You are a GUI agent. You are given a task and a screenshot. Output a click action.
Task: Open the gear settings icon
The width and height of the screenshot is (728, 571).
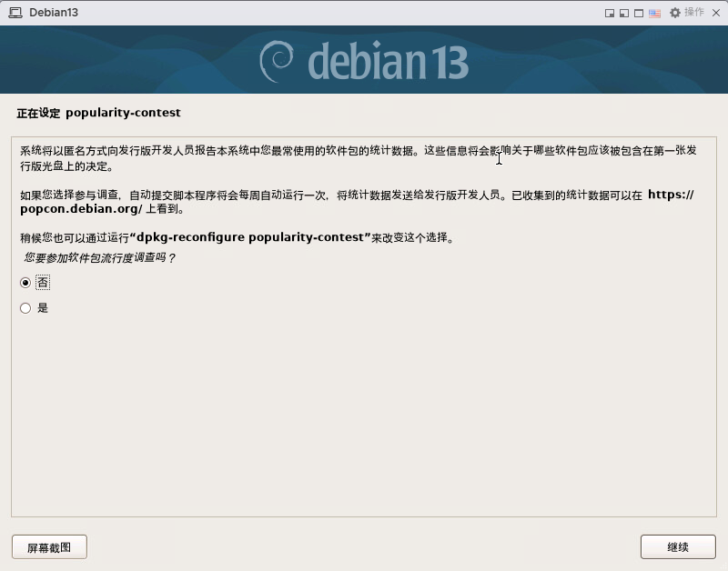(x=675, y=13)
